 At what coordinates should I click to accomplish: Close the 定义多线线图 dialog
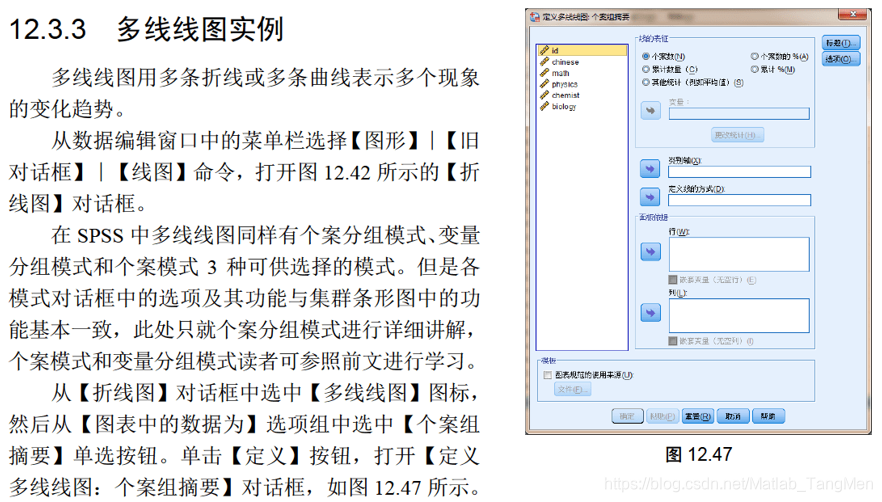854,14
